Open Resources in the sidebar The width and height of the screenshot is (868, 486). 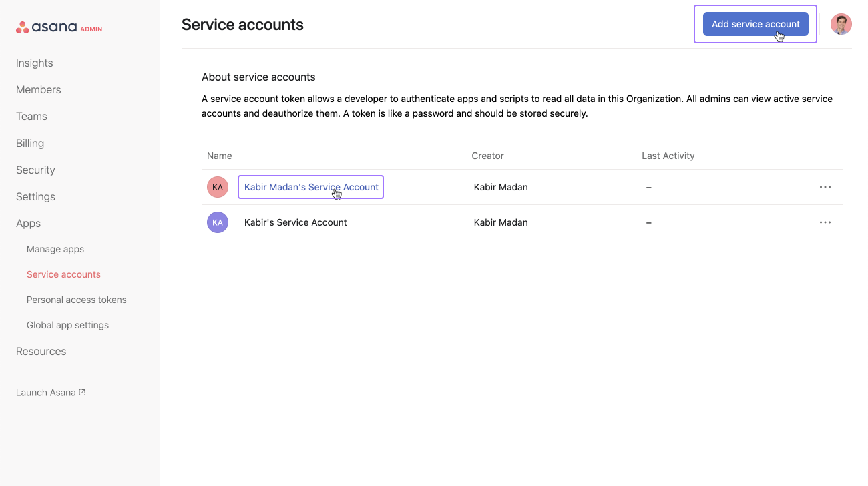[x=41, y=351]
